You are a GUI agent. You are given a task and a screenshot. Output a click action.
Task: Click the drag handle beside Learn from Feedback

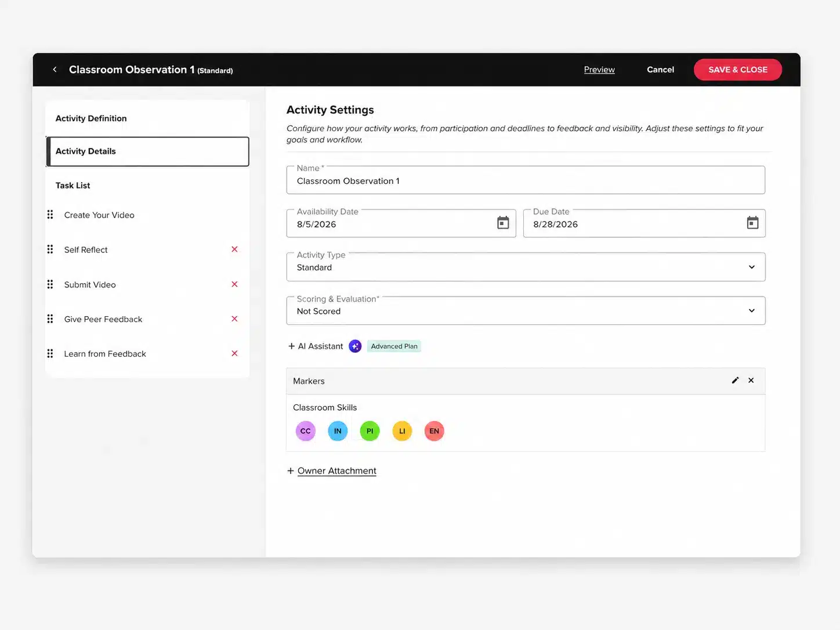[x=50, y=353]
